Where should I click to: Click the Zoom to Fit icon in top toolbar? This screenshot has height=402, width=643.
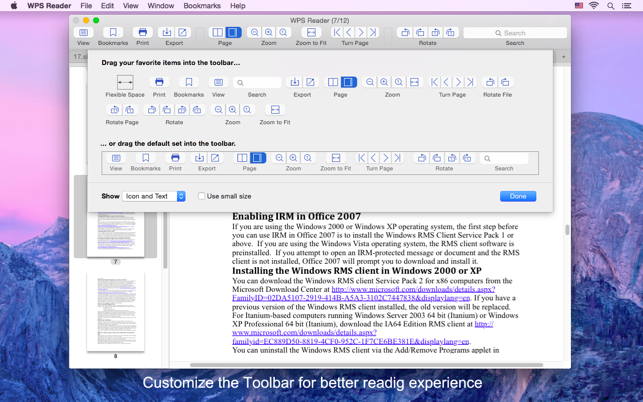click(x=311, y=32)
